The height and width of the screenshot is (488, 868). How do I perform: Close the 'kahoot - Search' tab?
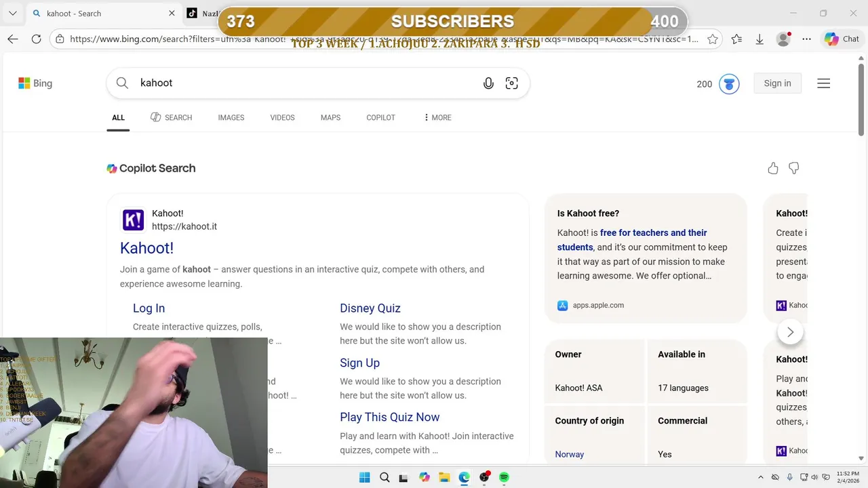click(x=172, y=13)
